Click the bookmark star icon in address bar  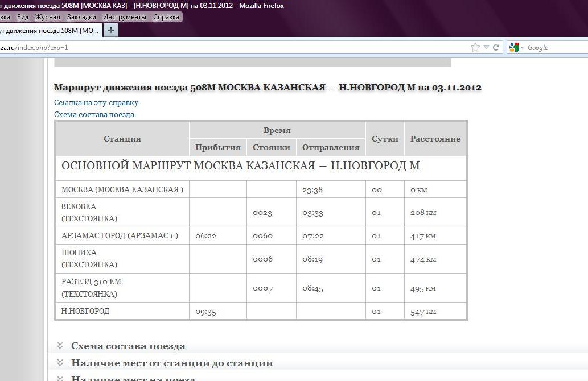pyautogui.click(x=475, y=48)
